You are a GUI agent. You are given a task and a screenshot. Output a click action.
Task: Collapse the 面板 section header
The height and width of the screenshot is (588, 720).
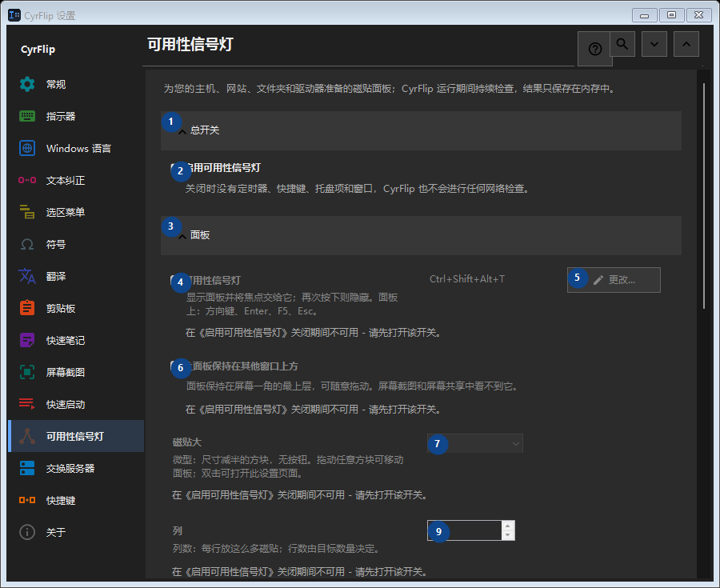pos(421,235)
